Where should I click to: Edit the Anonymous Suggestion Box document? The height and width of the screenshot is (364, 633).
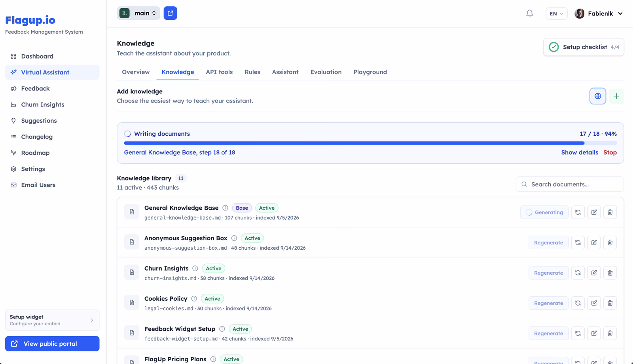tap(594, 243)
